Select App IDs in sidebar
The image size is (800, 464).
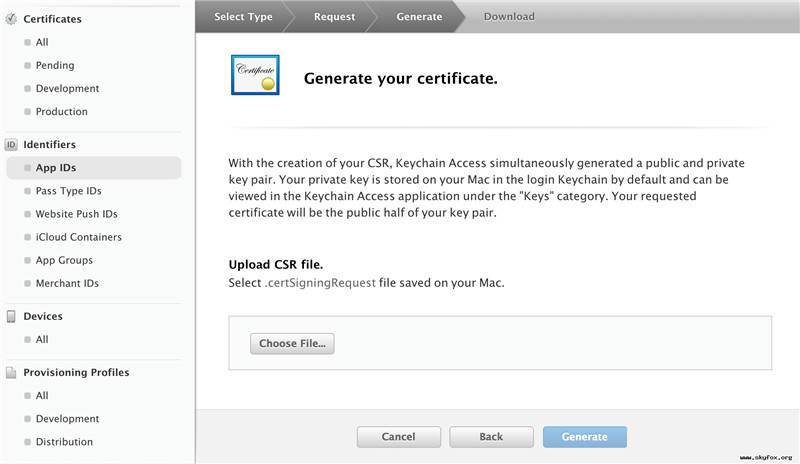[56, 168]
